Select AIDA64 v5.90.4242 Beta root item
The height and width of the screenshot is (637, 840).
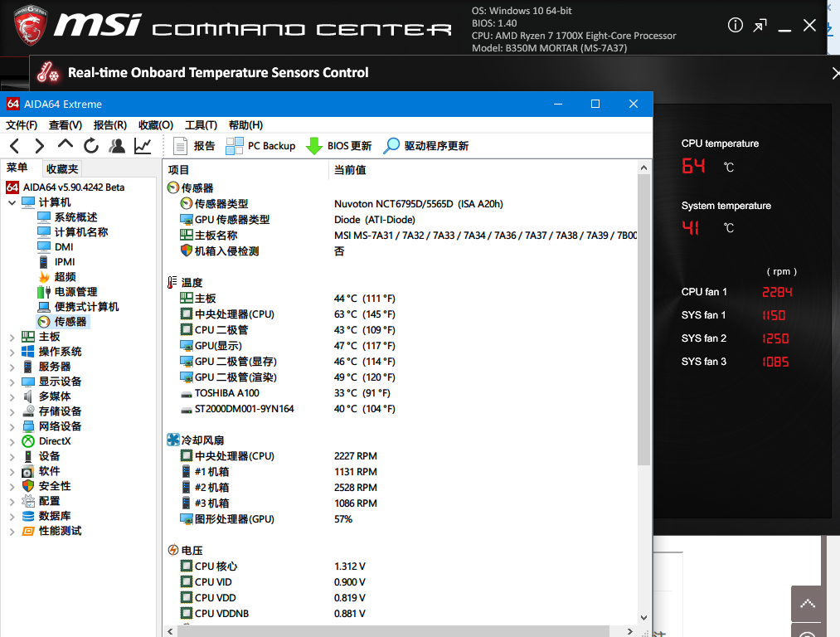[66, 187]
